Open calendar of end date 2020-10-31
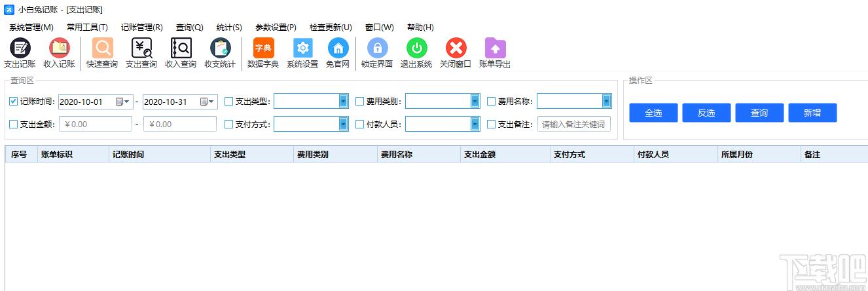This screenshot has width=868, height=291. (204, 102)
